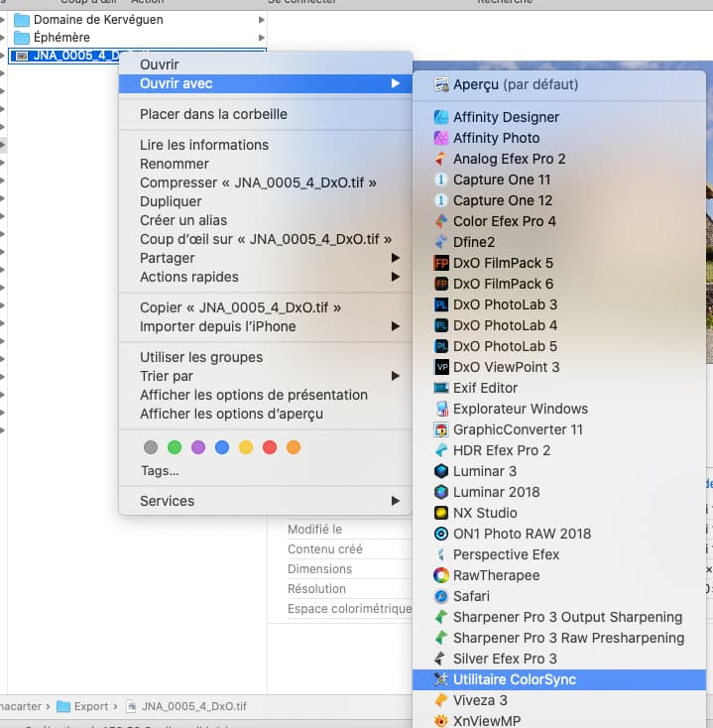Expand the Importer depuis l'iPhone arrow
This screenshot has width=713, height=728.
point(396,326)
